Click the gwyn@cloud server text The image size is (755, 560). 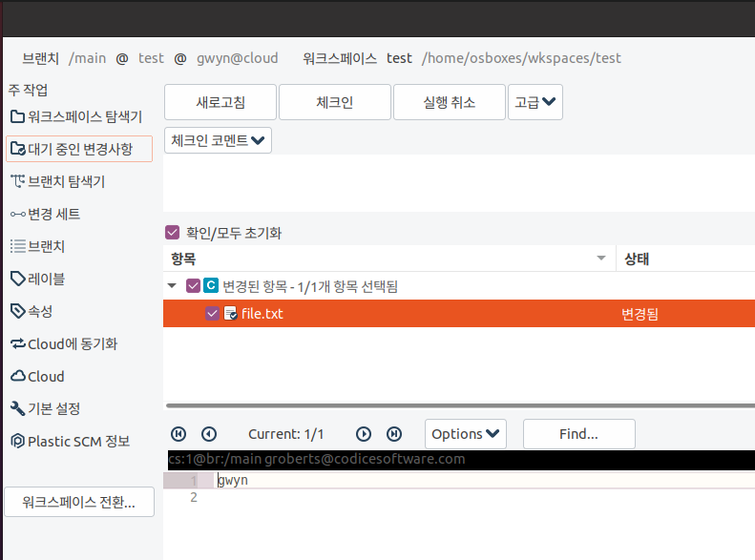point(237,58)
